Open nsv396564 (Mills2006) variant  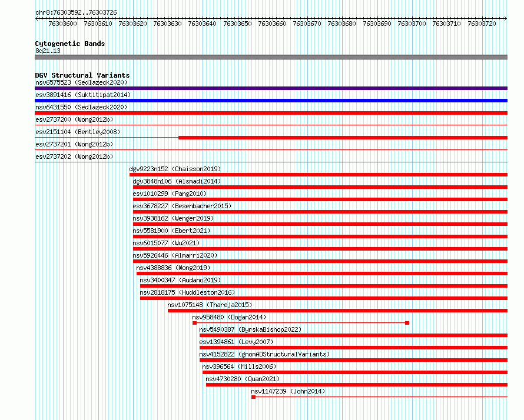pyautogui.click(x=239, y=366)
